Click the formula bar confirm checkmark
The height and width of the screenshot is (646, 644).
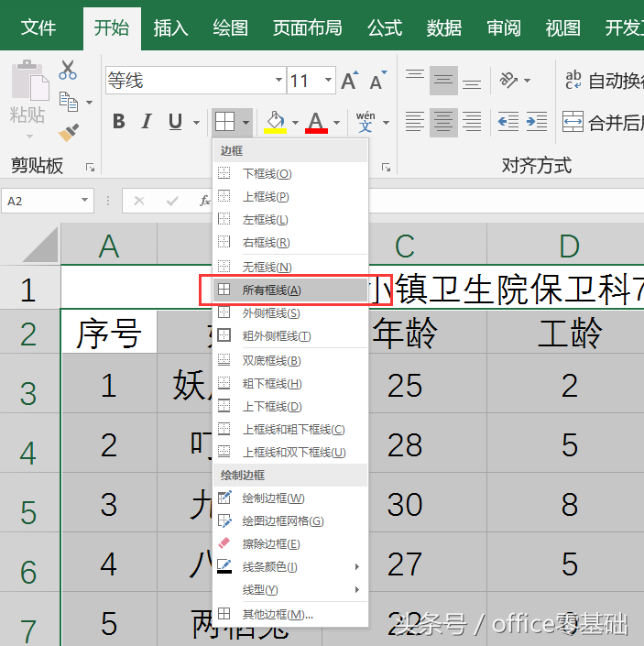pyautogui.click(x=172, y=201)
